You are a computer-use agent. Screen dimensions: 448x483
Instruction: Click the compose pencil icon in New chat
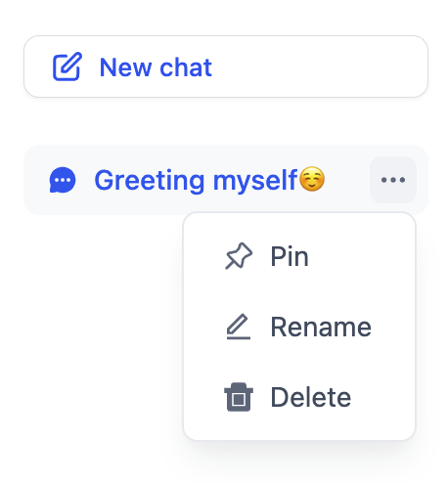tap(67, 66)
